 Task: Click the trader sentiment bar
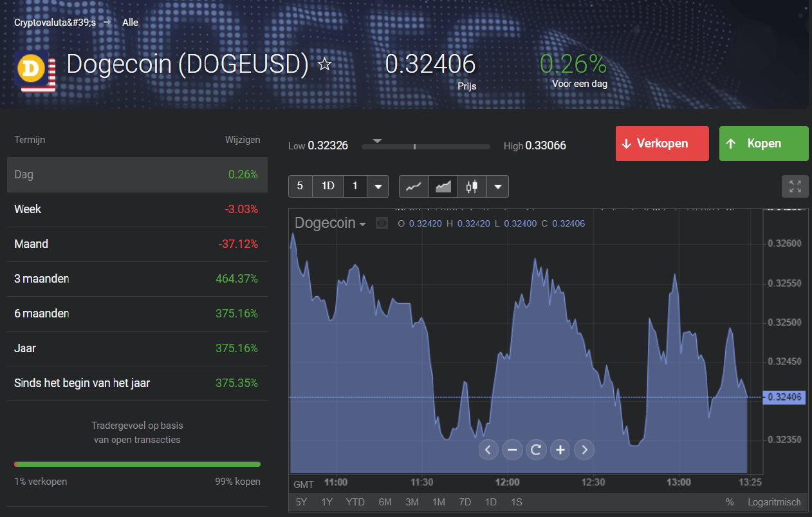click(x=137, y=464)
